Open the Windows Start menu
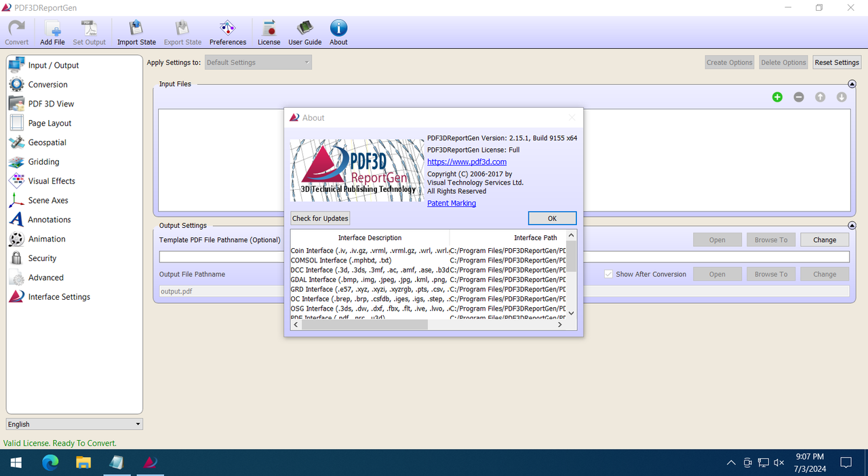This screenshot has width=868, height=476. [x=16, y=462]
